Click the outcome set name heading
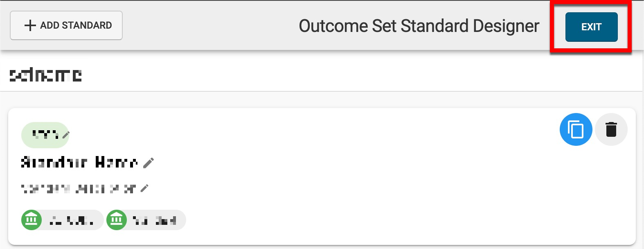The image size is (644, 249). pyautogui.click(x=45, y=75)
